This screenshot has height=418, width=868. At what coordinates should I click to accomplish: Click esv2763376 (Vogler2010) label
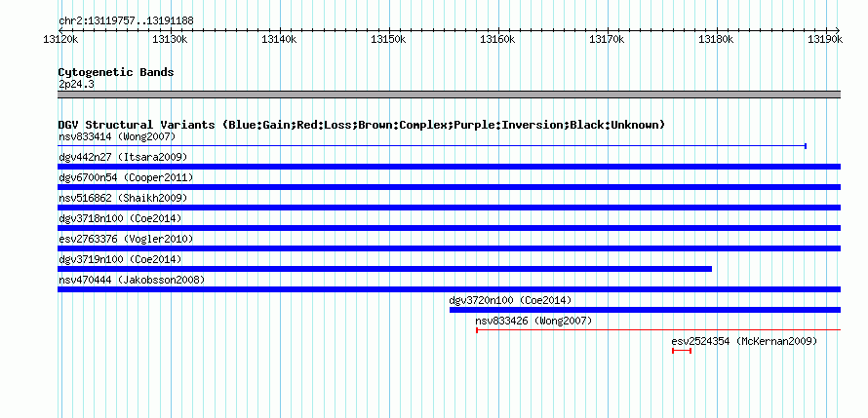[126, 239]
